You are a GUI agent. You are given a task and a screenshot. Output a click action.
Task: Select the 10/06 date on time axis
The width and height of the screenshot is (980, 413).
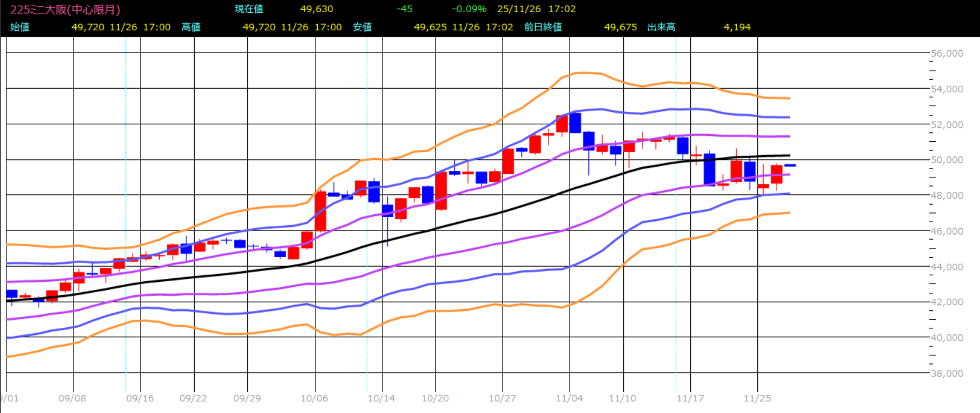(x=314, y=398)
